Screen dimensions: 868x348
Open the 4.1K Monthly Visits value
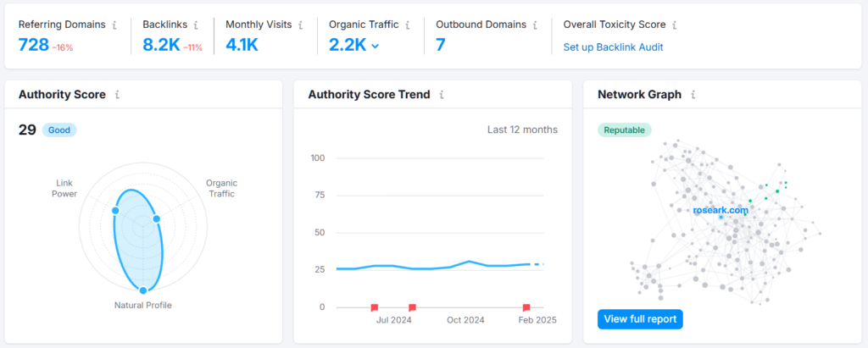pos(242,45)
